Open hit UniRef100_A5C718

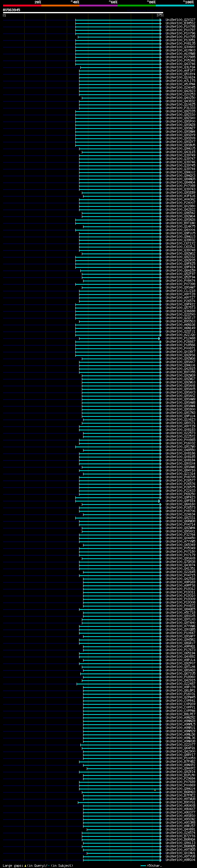180,612
